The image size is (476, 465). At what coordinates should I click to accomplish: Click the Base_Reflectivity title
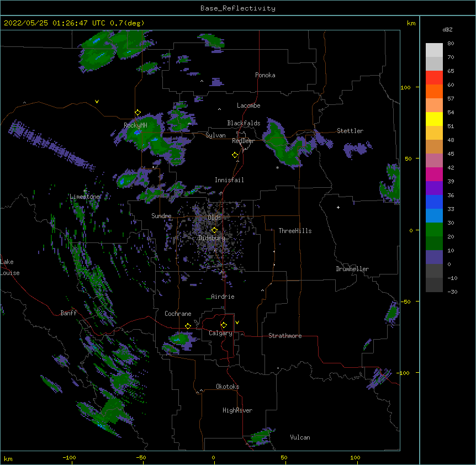[x=238, y=8]
